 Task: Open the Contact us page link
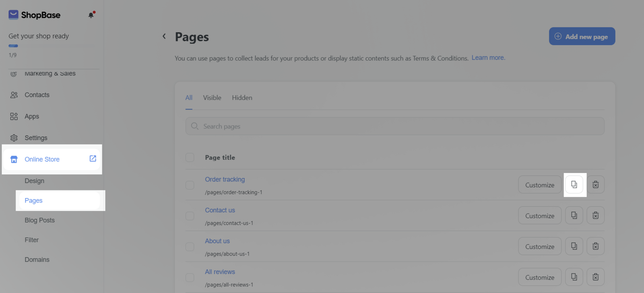click(220, 210)
